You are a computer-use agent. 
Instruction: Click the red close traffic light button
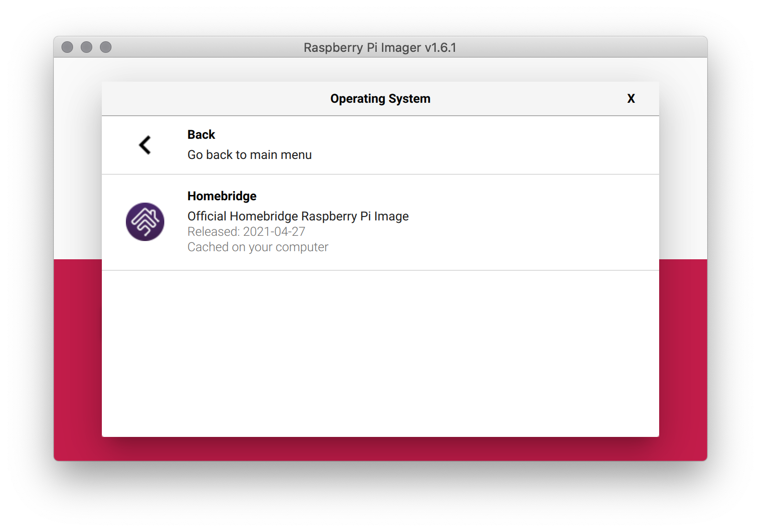[67, 47]
